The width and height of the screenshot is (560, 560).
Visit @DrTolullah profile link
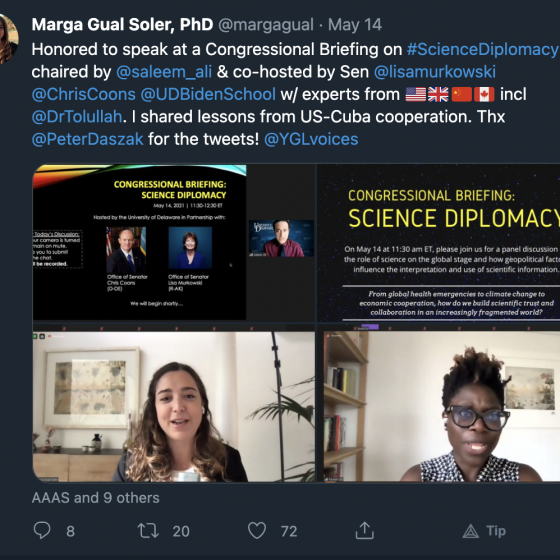pyautogui.click(x=77, y=117)
